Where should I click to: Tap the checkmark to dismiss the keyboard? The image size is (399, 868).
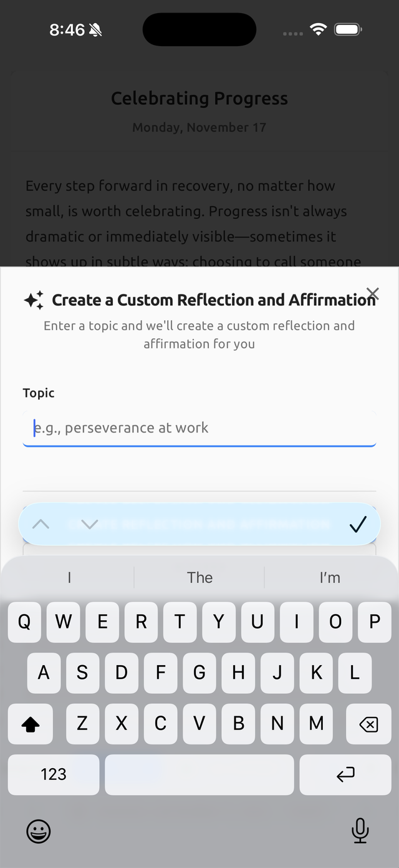click(358, 524)
